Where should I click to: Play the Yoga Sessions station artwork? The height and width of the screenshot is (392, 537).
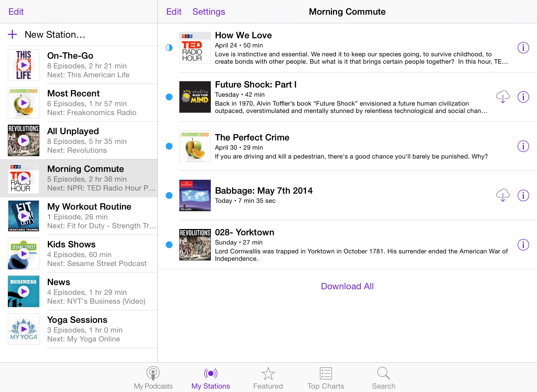pos(24,329)
